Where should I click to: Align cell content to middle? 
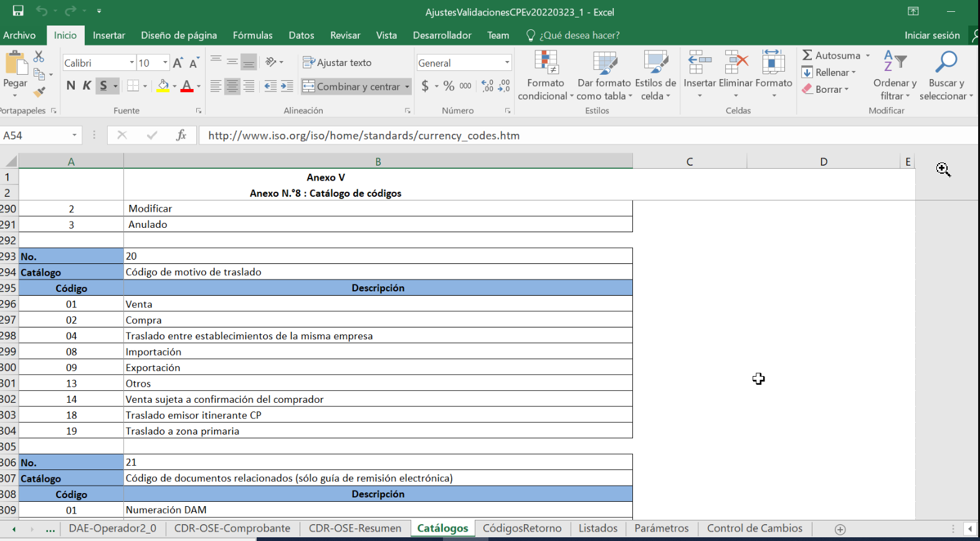click(x=232, y=62)
